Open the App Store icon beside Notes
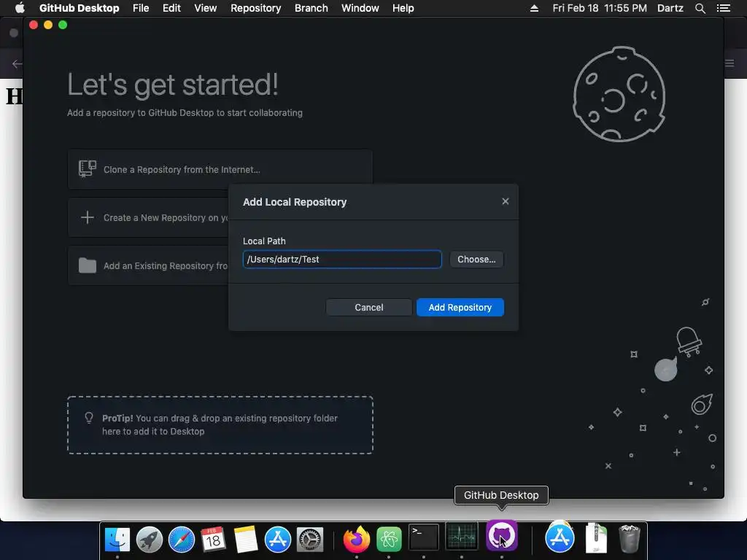Screen dimensions: 747x560 pyautogui.click(x=278, y=540)
